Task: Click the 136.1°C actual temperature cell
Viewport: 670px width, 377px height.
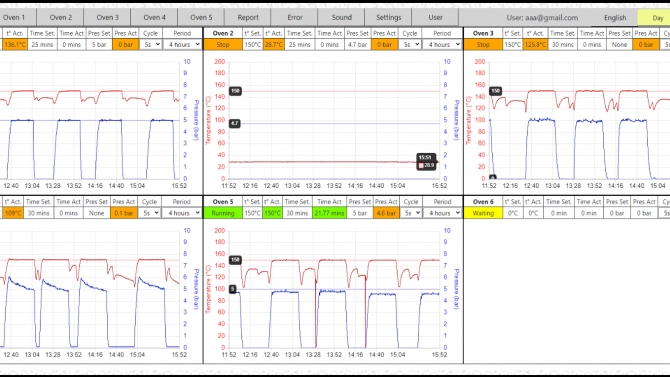Action: pos(14,44)
